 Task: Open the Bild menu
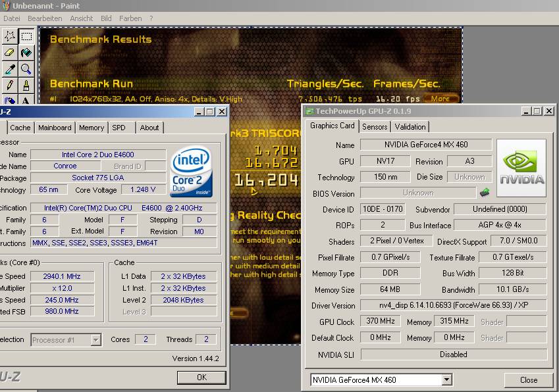106,18
